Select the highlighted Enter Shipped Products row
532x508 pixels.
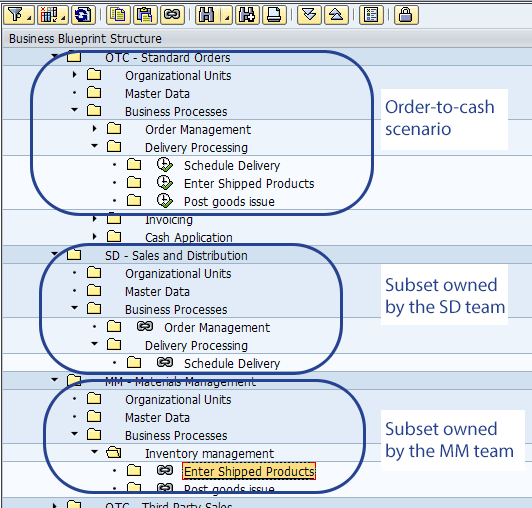coord(249,471)
